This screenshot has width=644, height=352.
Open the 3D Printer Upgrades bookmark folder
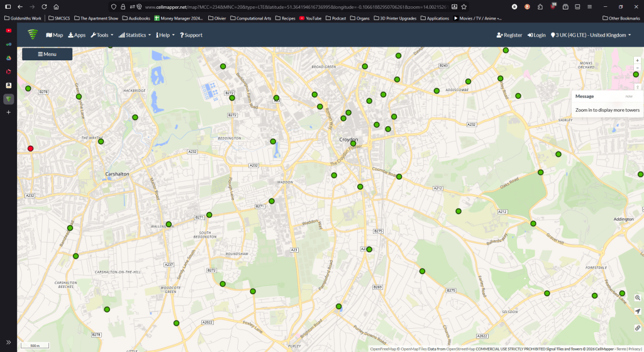click(x=395, y=18)
